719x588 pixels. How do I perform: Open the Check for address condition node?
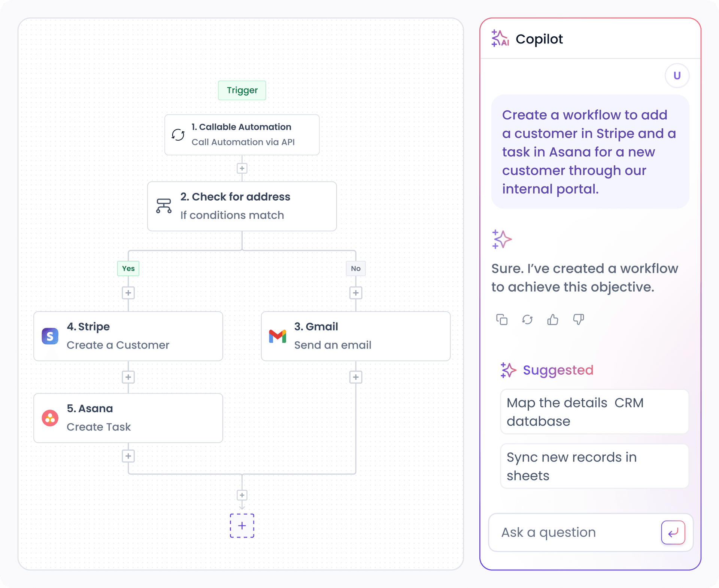(242, 206)
